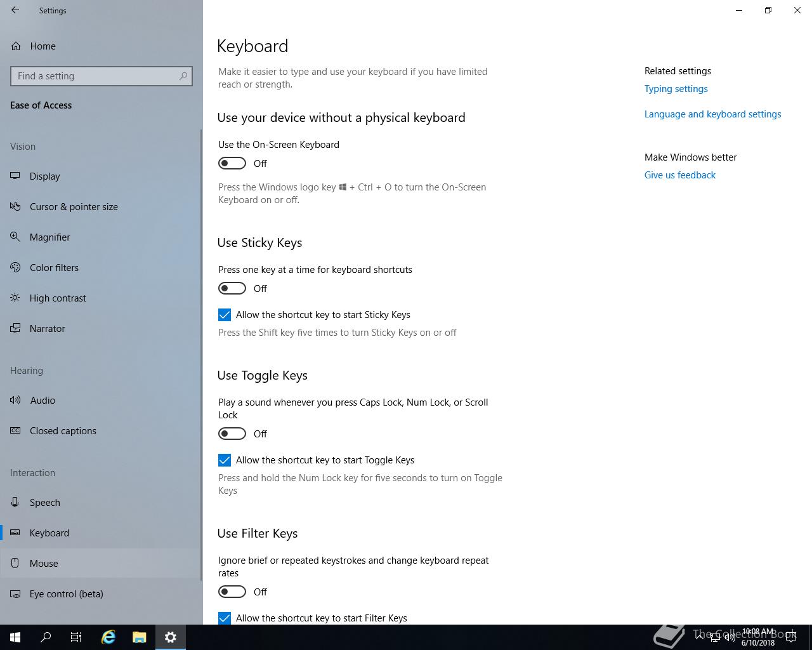The image size is (812, 650).
Task: Select the Closed captions CC icon
Action: [x=15, y=430]
